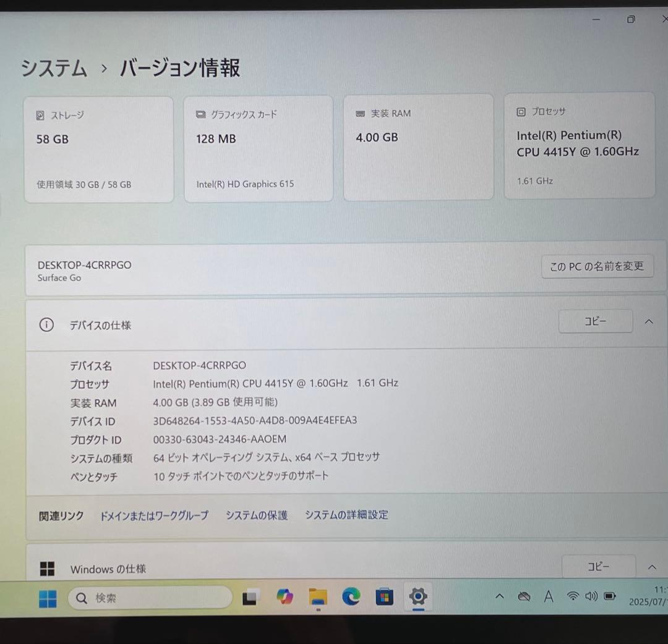Collapse the Windows の仕様 section
Screen dimensions: 668x644
click(x=652, y=567)
